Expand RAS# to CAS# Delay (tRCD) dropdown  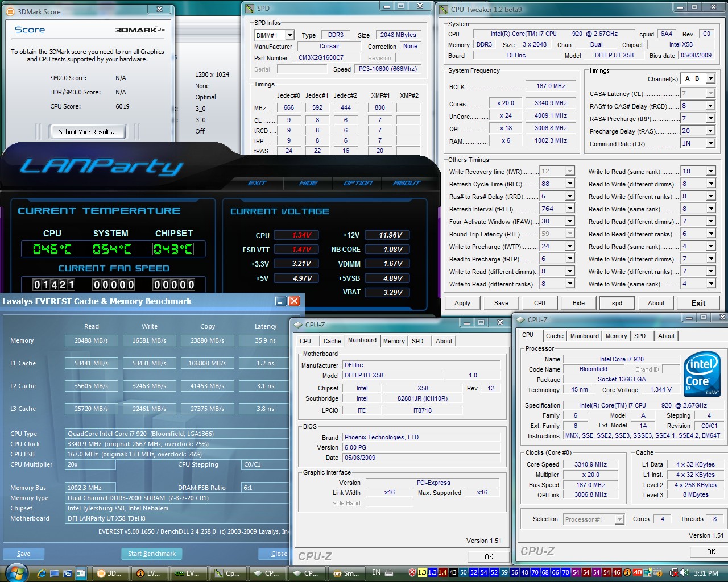[710, 106]
